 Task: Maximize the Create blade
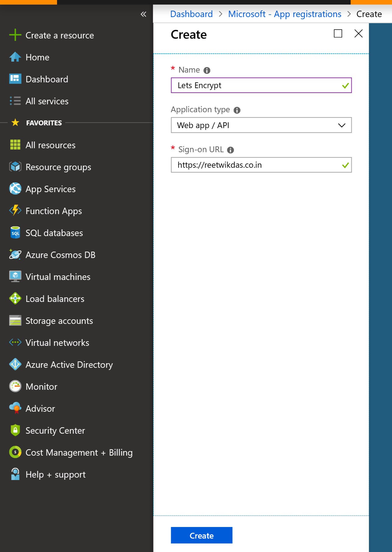[338, 34]
